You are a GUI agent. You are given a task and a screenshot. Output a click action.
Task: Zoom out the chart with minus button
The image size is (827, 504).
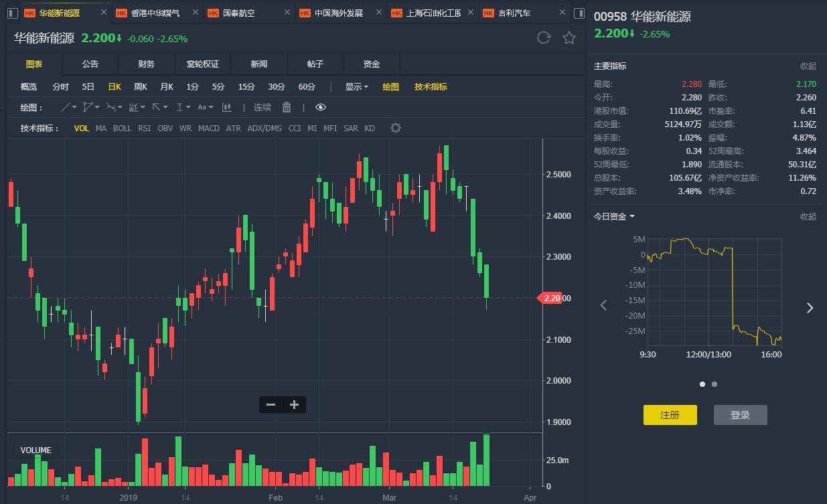[x=271, y=404]
